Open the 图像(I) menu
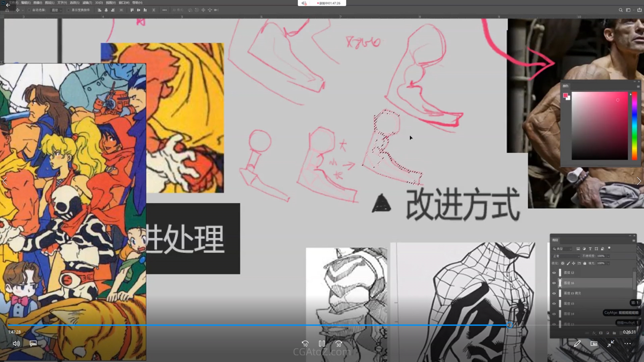This screenshot has width=644, height=362. click(x=38, y=3)
